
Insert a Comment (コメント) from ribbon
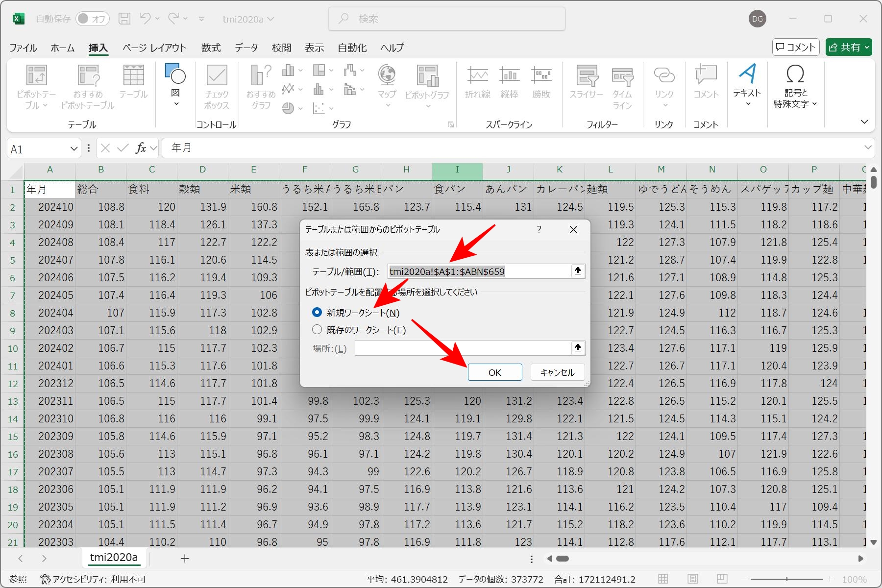click(706, 82)
